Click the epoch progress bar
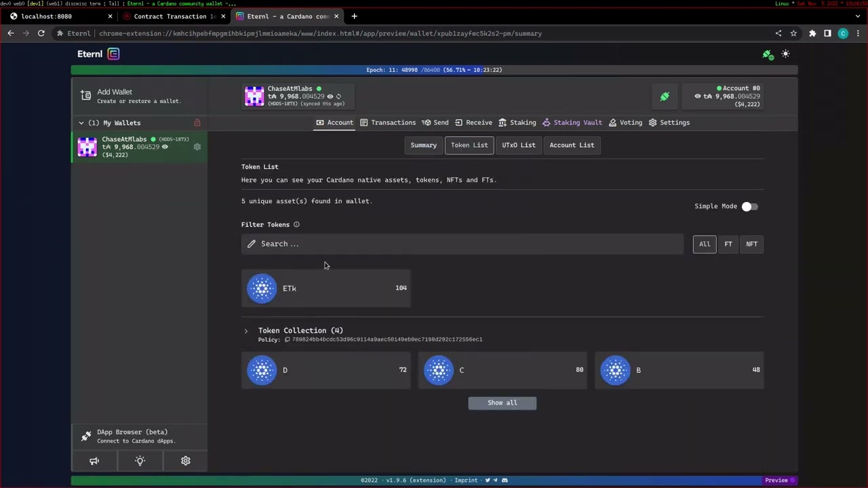 coord(434,70)
